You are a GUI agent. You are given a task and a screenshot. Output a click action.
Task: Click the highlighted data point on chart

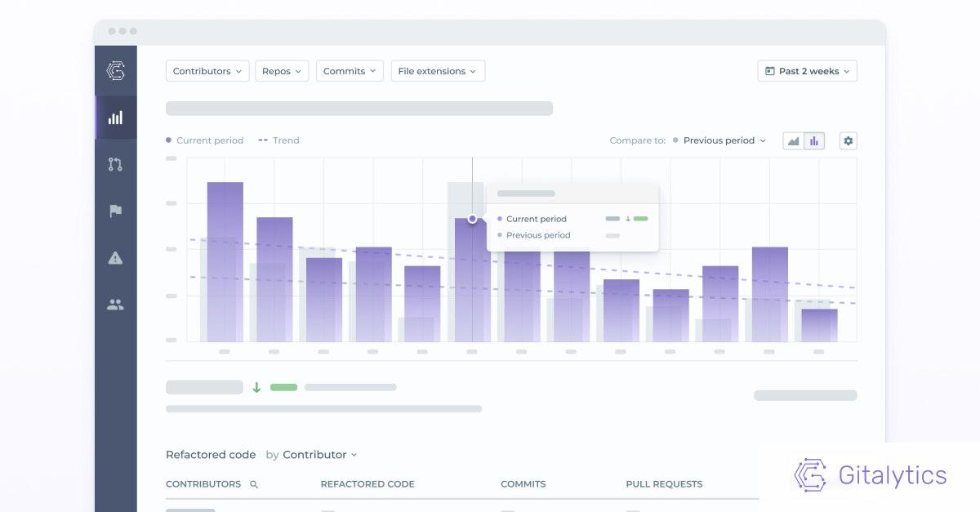472,219
